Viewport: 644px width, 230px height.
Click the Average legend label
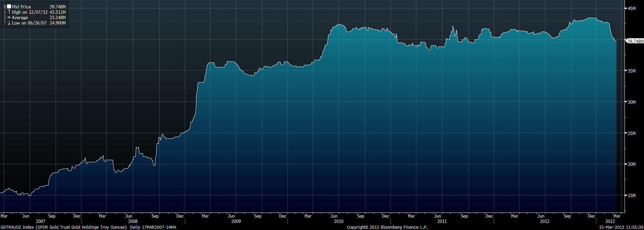[x=20, y=17]
